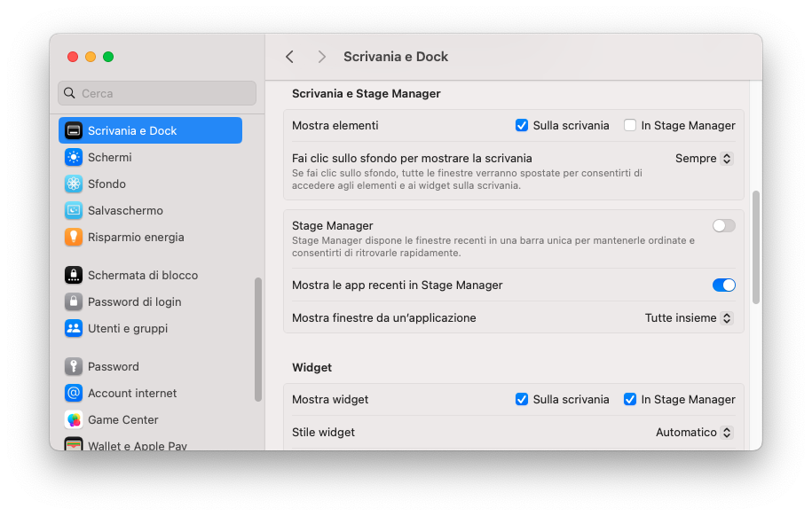Viewport: 812px width, 516px height.
Task: Select the Password item in sidebar
Action: click(114, 366)
